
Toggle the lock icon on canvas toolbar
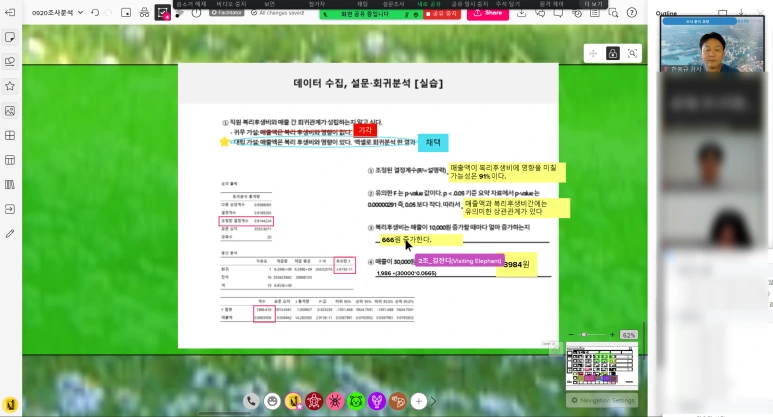(612, 53)
